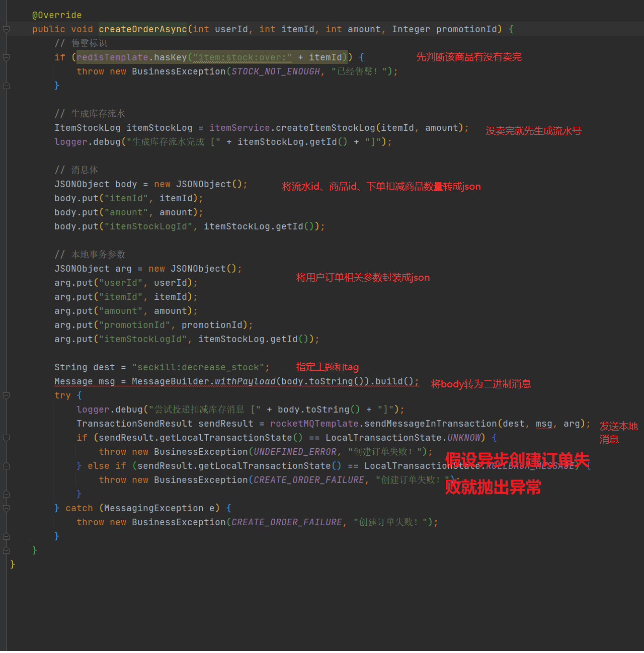Click "userId" string in arg.put line

click(121, 283)
